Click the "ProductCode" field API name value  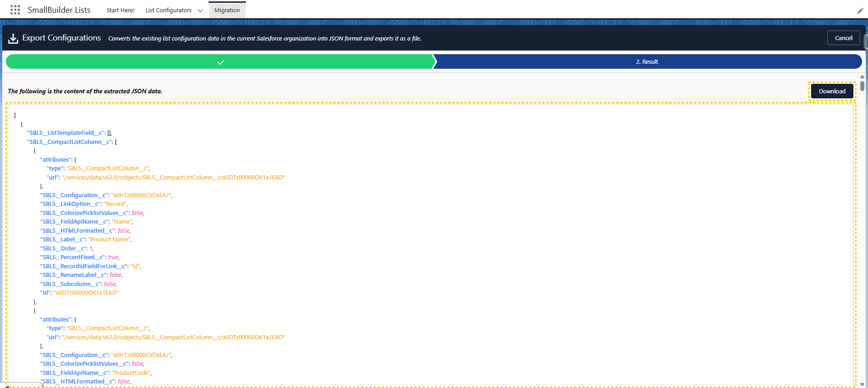coord(131,373)
